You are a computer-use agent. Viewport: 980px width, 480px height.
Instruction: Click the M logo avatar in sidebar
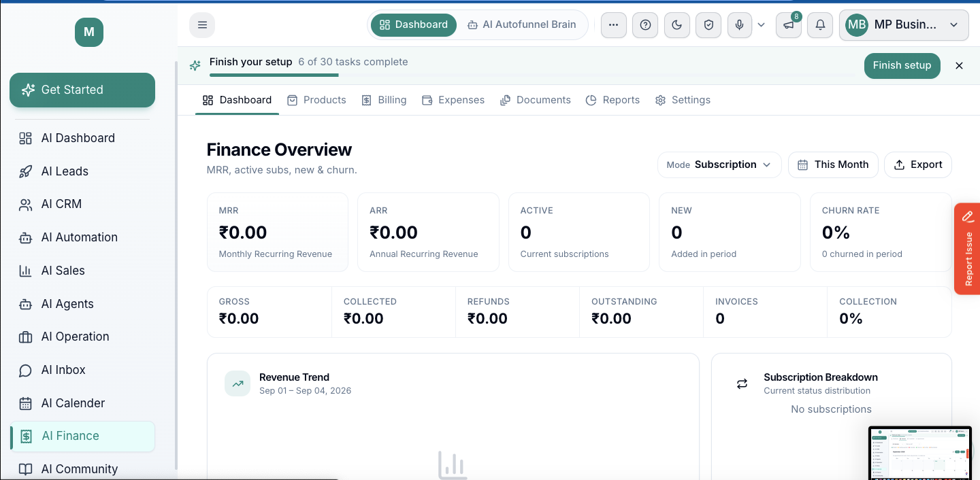point(89,32)
